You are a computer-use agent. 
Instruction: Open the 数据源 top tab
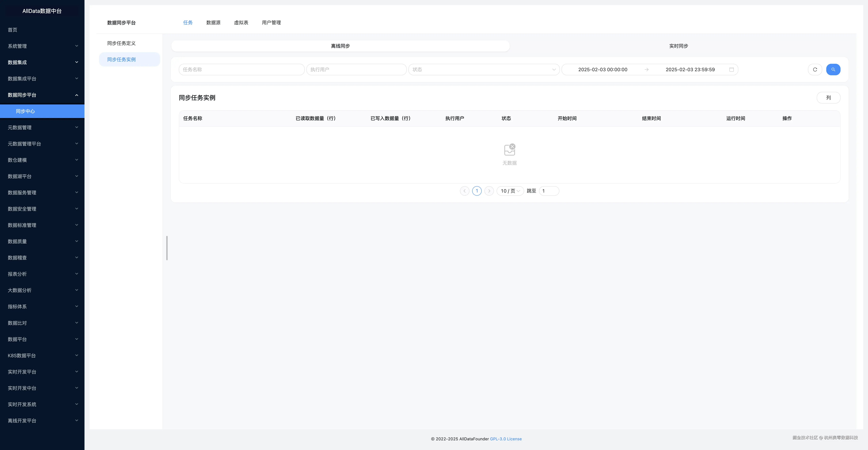[x=213, y=23]
